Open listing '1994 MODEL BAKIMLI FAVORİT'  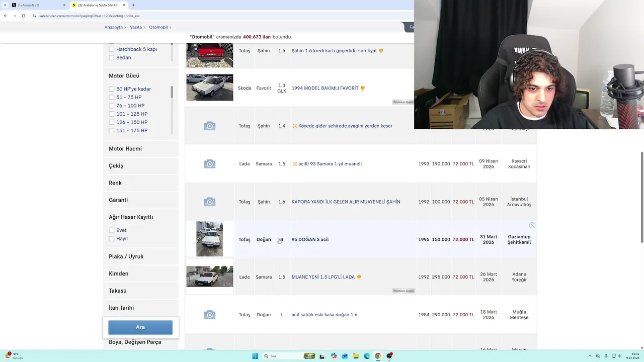(x=325, y=88)
